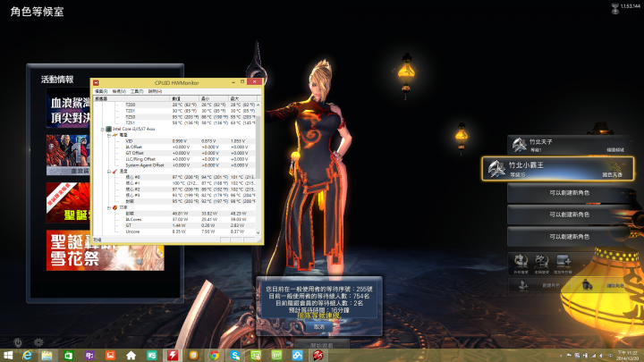Open the 血浪鯊灣 event banner
This screenshot has height=362, width=644.
point(69,108)
